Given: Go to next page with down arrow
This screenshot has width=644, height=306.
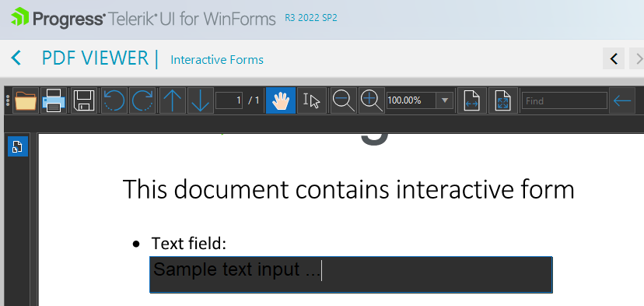Looking at the screenshot, I should tap(201, 100).
